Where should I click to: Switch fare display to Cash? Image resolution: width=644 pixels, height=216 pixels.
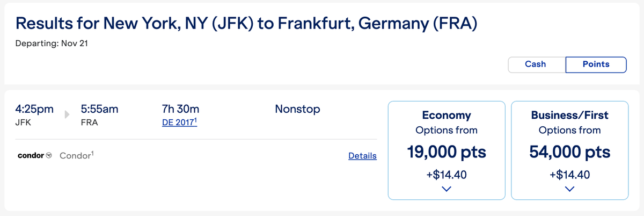tap(537, 64)
